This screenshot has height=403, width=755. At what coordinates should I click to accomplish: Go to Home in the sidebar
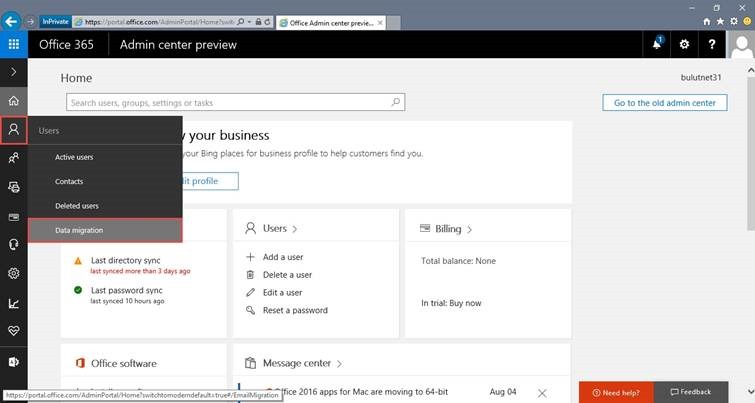13,101
